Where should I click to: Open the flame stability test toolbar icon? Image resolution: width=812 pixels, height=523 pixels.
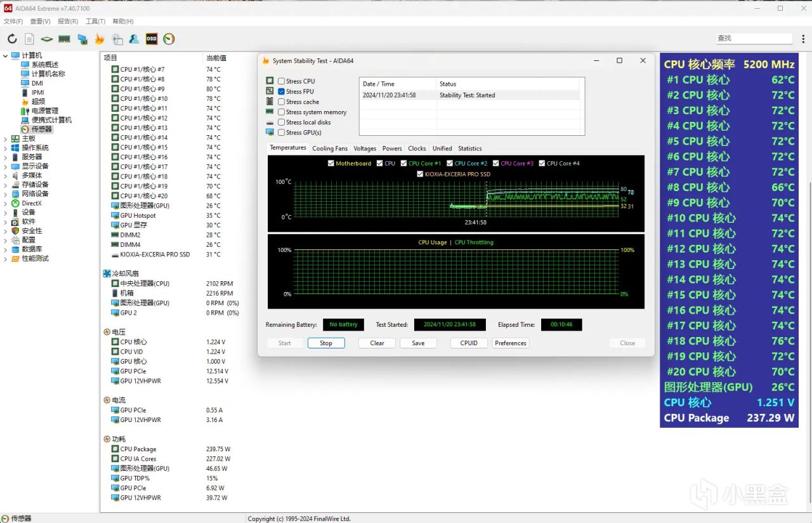[x=100, y=39]
